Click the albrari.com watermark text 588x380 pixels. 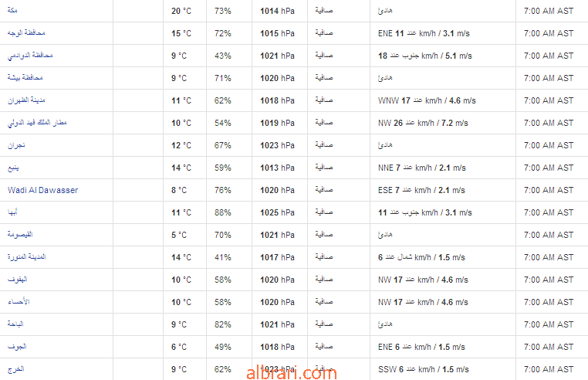click(292, 373)
